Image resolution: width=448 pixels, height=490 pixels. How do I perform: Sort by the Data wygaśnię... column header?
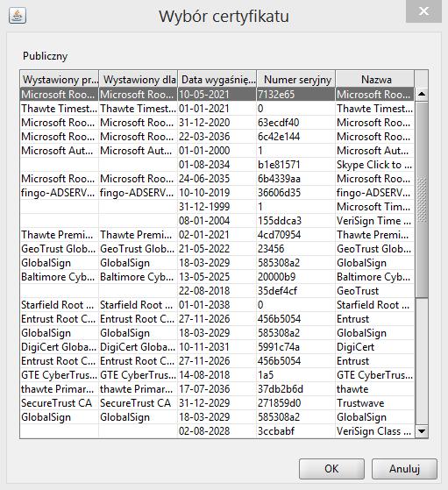217,80
